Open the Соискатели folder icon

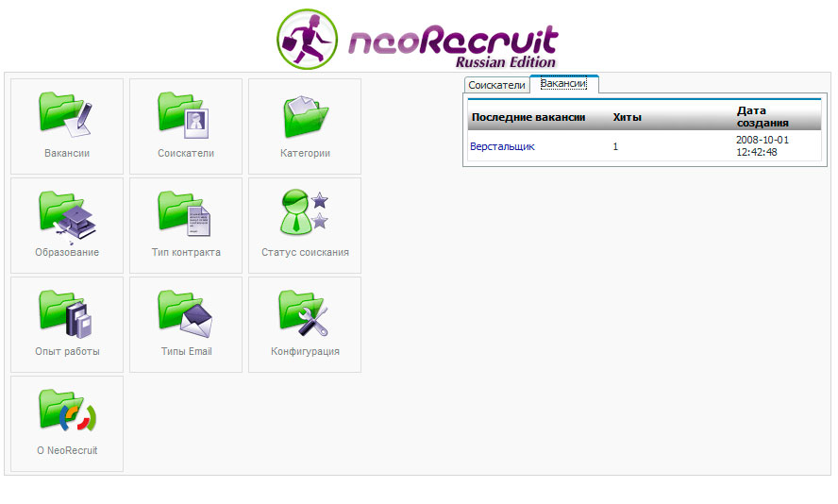click(184, 114)
